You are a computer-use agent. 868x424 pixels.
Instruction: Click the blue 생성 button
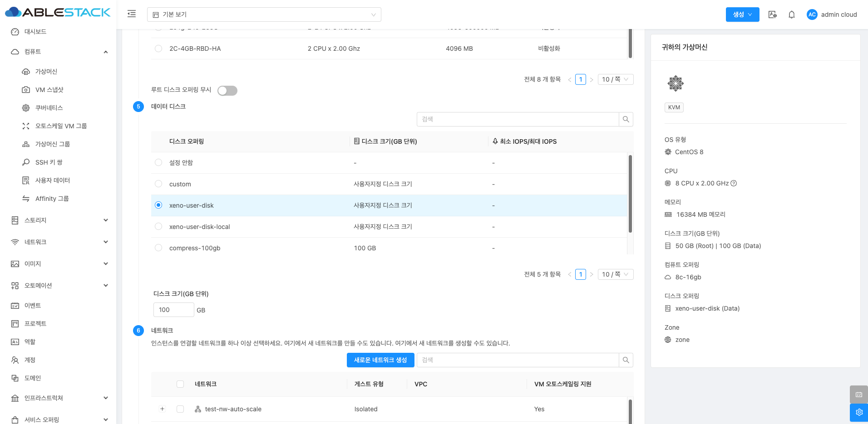[742, 15]
